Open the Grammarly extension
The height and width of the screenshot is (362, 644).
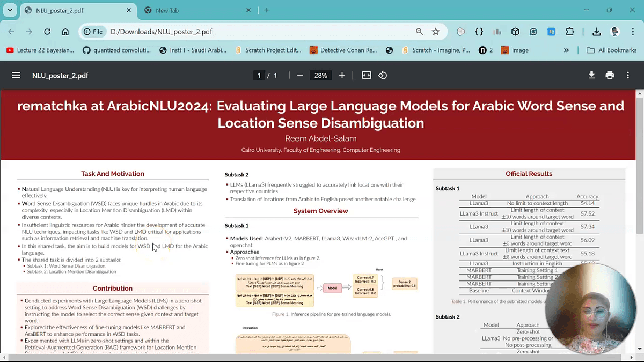coord(533,32)
